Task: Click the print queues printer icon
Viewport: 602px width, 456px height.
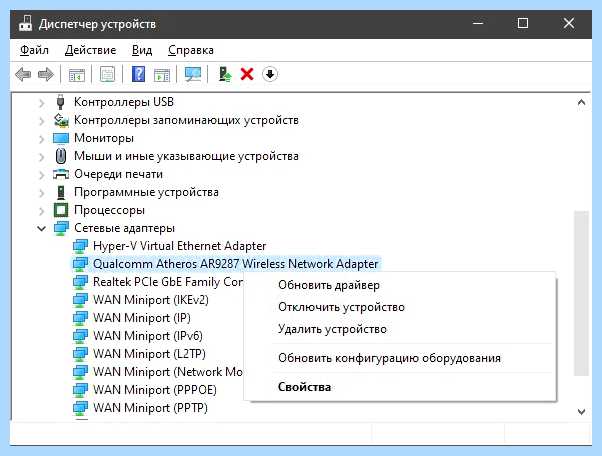Action: click(x=61, y=174)
